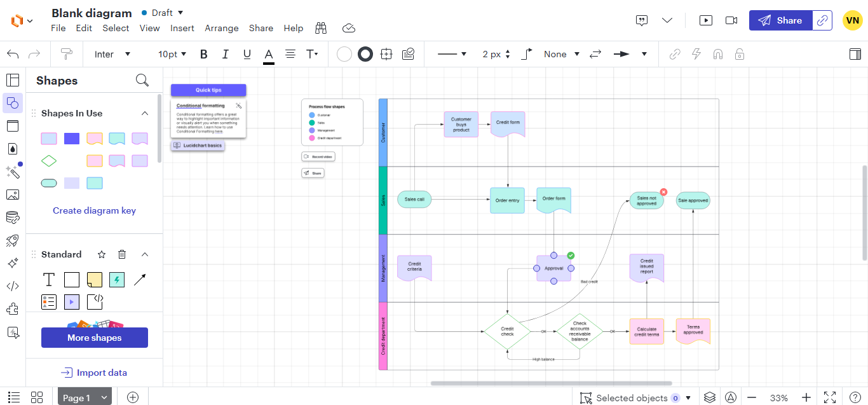The image size is (868, 405).
Task: Click the video camera record icon
Action: tap(731, 20)
